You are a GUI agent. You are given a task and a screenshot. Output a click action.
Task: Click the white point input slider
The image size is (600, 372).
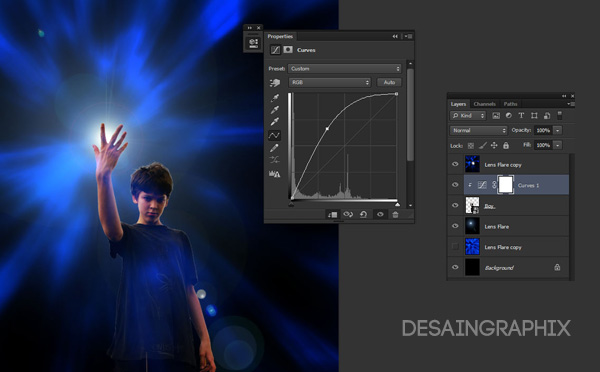click(x=397, y=204)
